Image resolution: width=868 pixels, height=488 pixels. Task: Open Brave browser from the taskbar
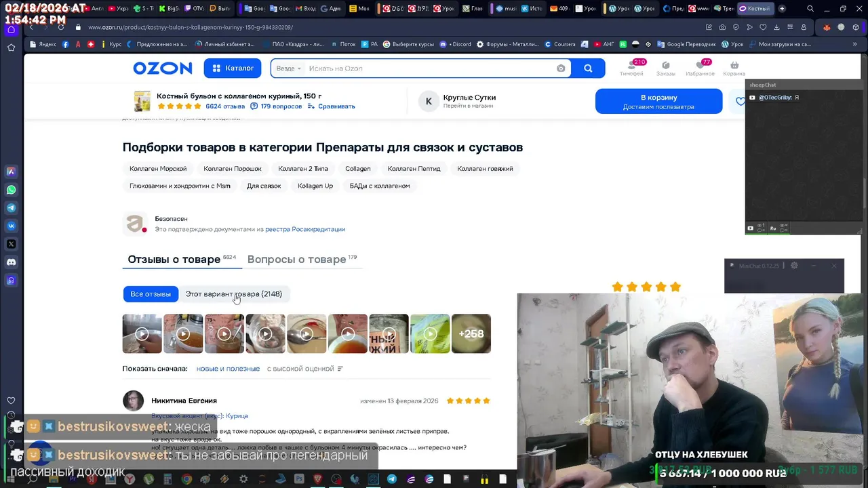pyautogui.click(x=318, y=479)
